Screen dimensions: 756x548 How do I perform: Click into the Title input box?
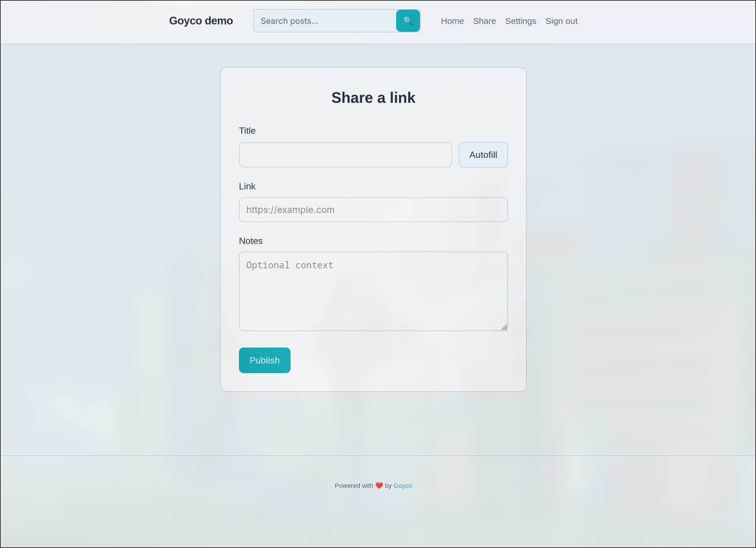click(x=345, y=155)
